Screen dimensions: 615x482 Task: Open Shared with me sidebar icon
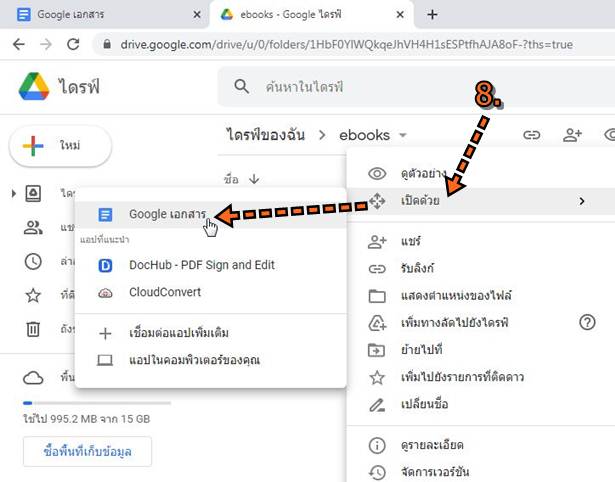pyautogui.click(x=33, y=227)
